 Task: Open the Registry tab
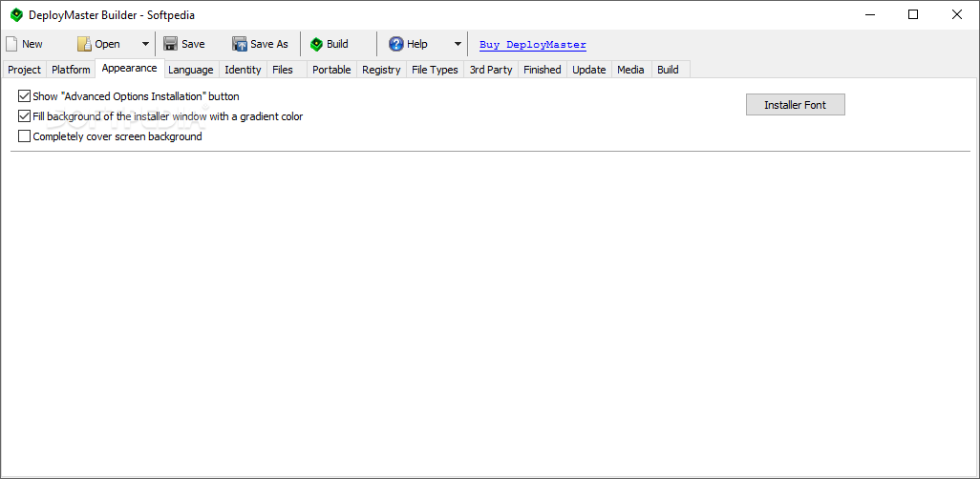click(x=381, y=70)
